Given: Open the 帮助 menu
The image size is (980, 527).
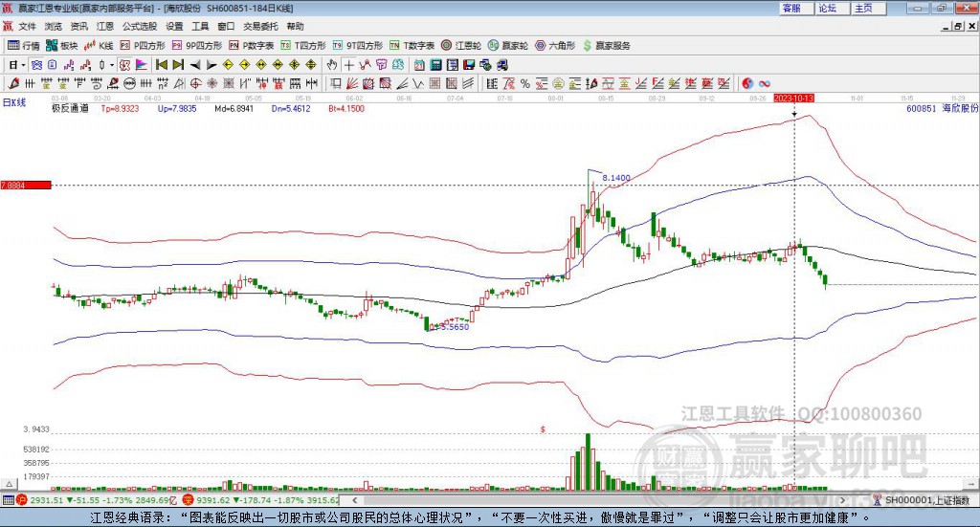Looking at the screenshot, I should pos(295,26).
